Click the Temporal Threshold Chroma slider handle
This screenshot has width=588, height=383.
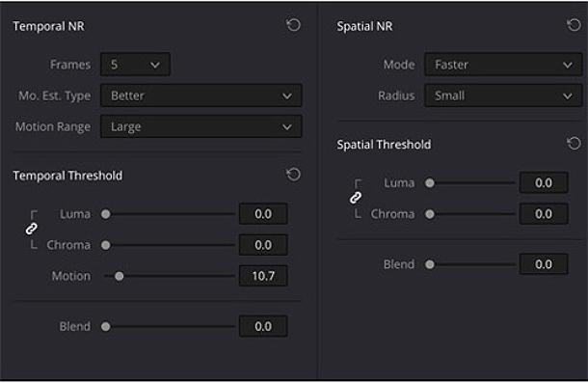pos(106,245)
